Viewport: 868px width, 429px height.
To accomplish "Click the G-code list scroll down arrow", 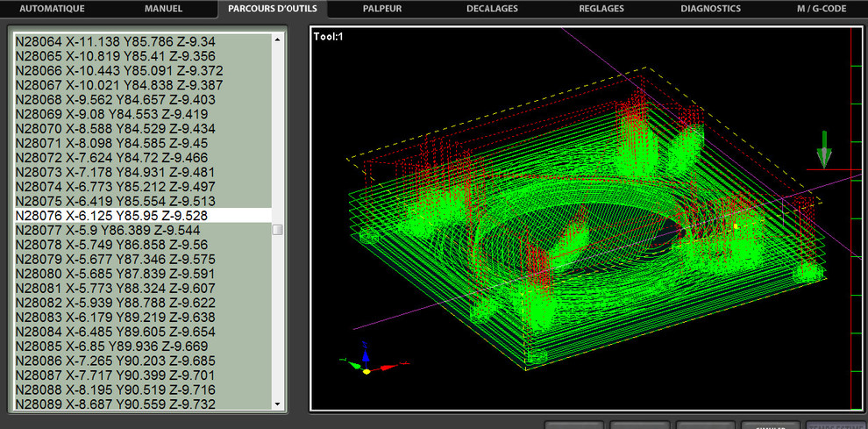I will point(278,404).
